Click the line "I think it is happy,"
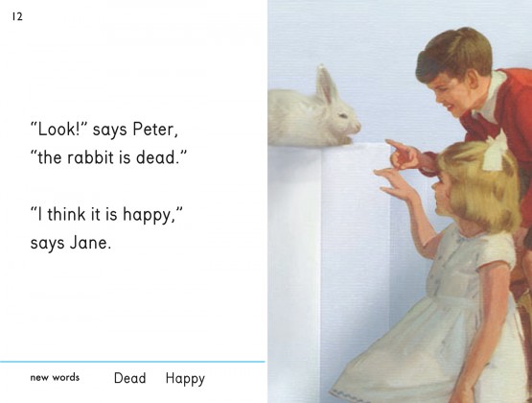The width and height of the screenshot is (532, 403). [106, 215]
